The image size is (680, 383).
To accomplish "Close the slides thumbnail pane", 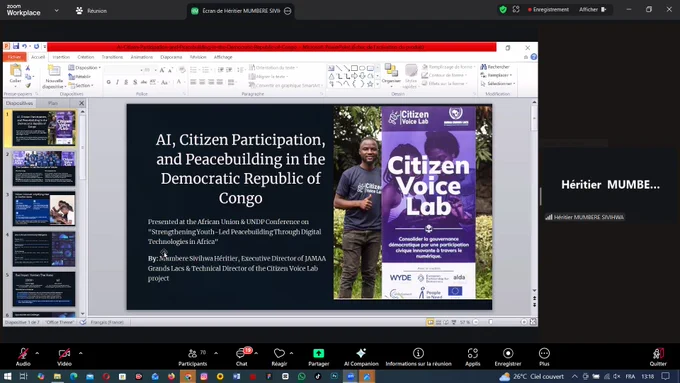I will click(81, 103).
